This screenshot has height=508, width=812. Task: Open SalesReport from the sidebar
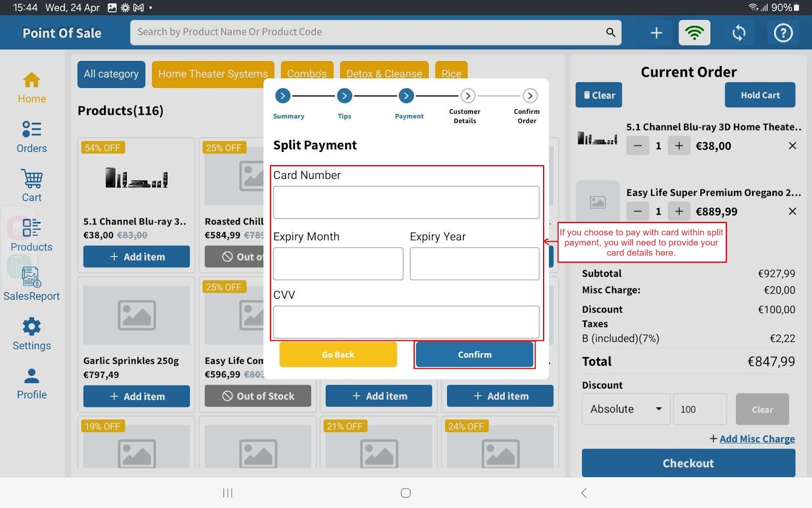(31, 284)
